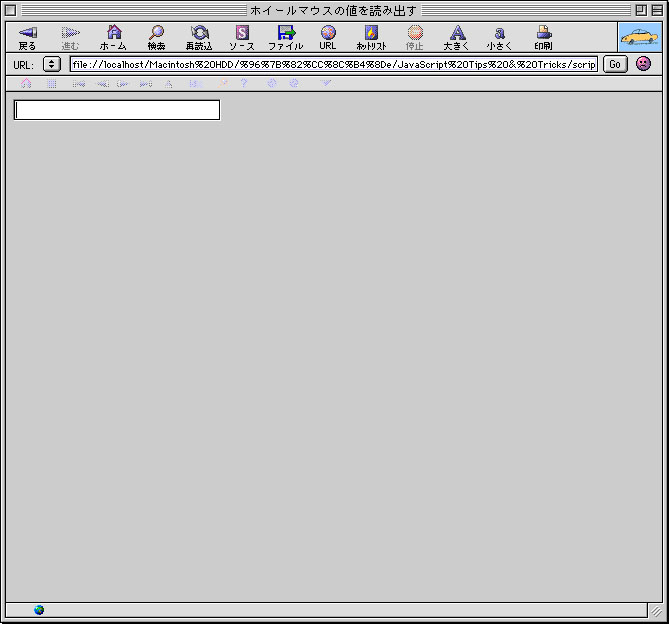Click the pink home icon in link toolbar
669x624 pixels.
coord(26,83)
